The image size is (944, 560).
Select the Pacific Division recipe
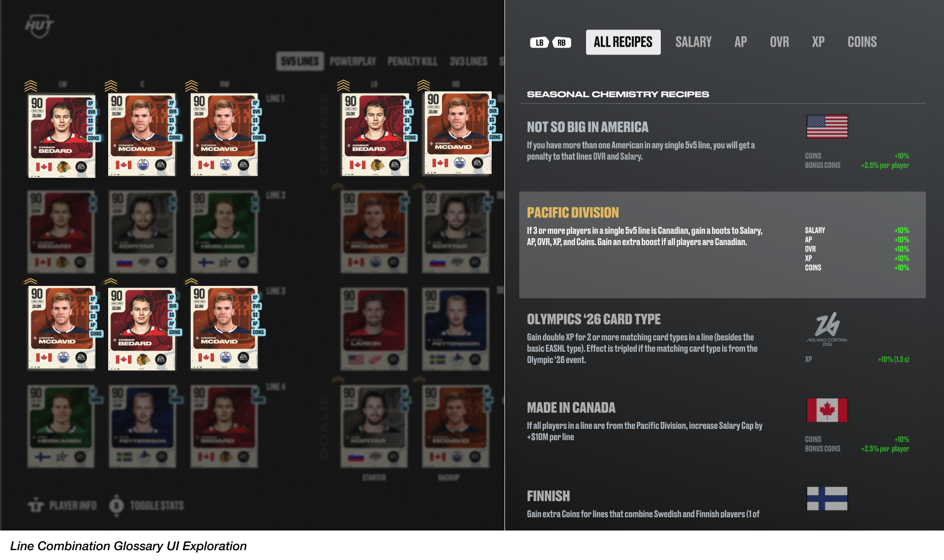click(722, 245)
